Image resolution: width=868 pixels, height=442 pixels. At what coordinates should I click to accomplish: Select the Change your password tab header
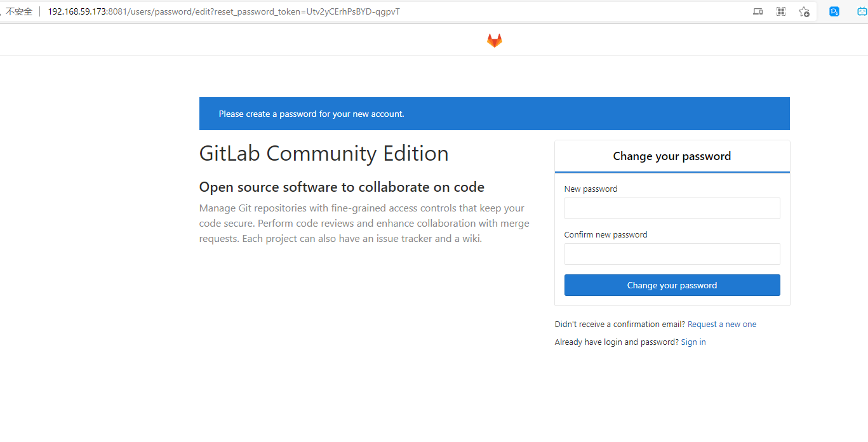pyautogui.click(x=672, y=156)
